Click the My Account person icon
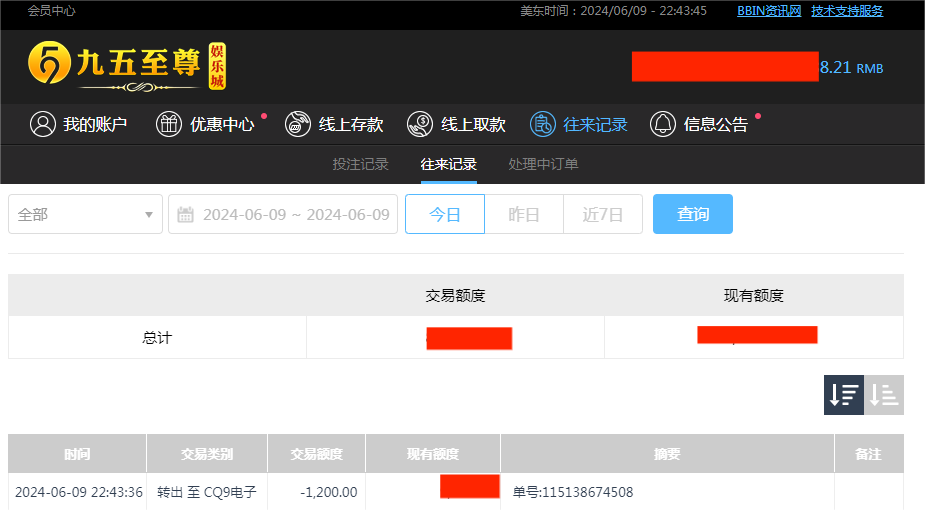This screenshot has height=510, width=925. 42,124
